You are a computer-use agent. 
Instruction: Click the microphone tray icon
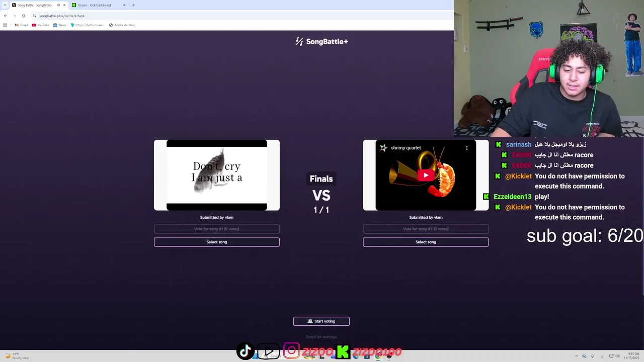pos(592,356)
